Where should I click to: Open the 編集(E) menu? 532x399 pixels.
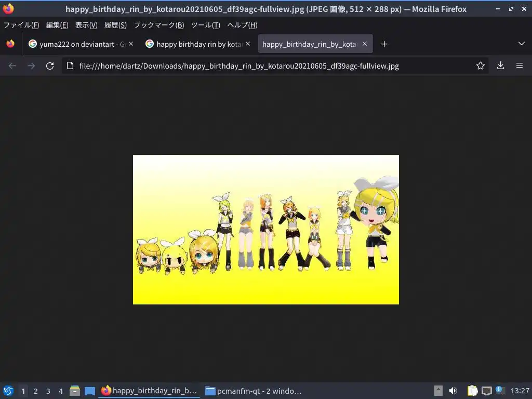(x=57, y=25)
